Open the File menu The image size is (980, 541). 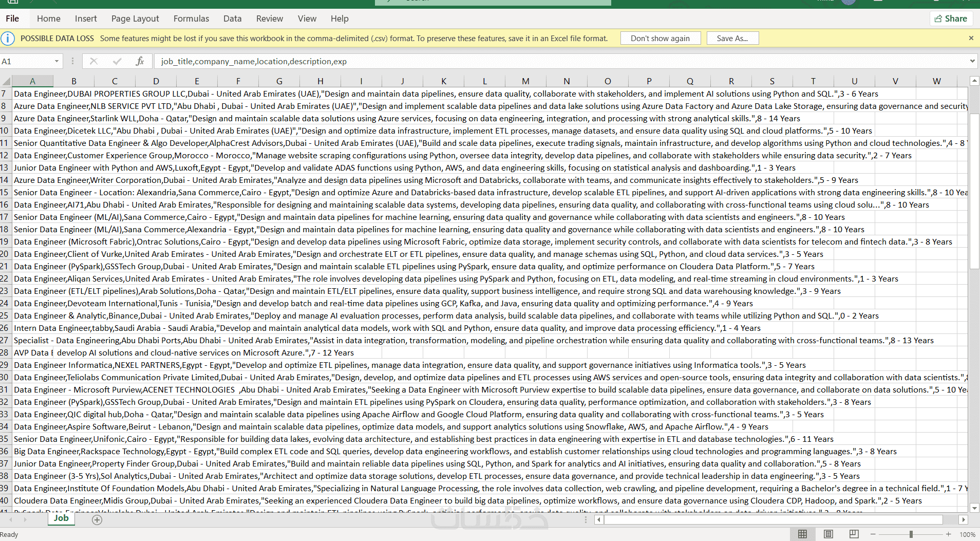pyautogui.click(x=12, y=18)
